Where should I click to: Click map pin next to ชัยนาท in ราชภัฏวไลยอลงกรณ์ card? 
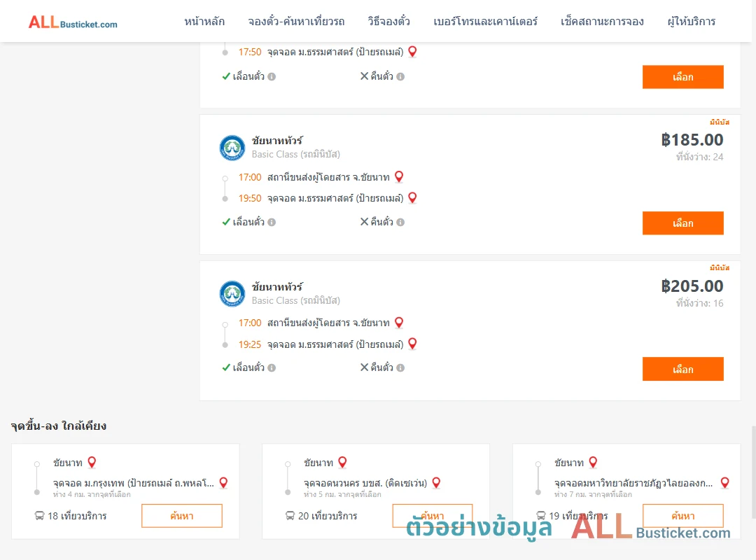[593, 463]
